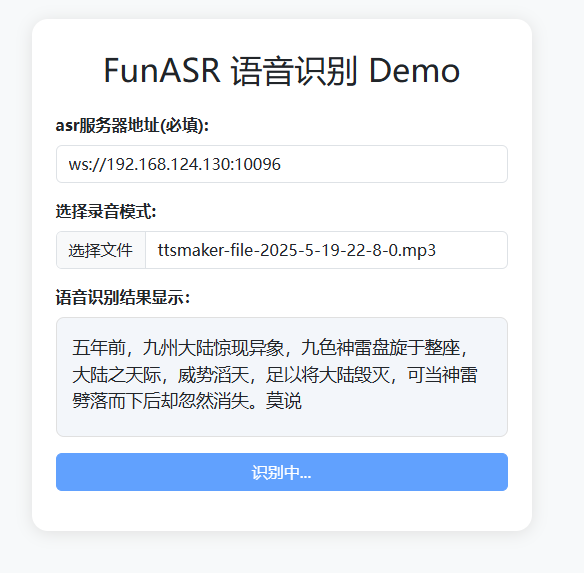
Task: Click the word Demo in the title
Action: tap(414, 70)
